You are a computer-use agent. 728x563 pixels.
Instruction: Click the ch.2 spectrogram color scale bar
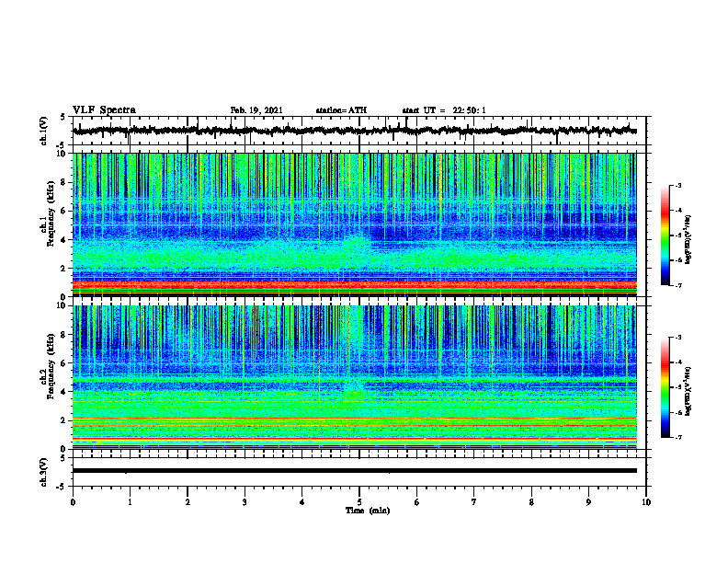[x=665, y=387]
